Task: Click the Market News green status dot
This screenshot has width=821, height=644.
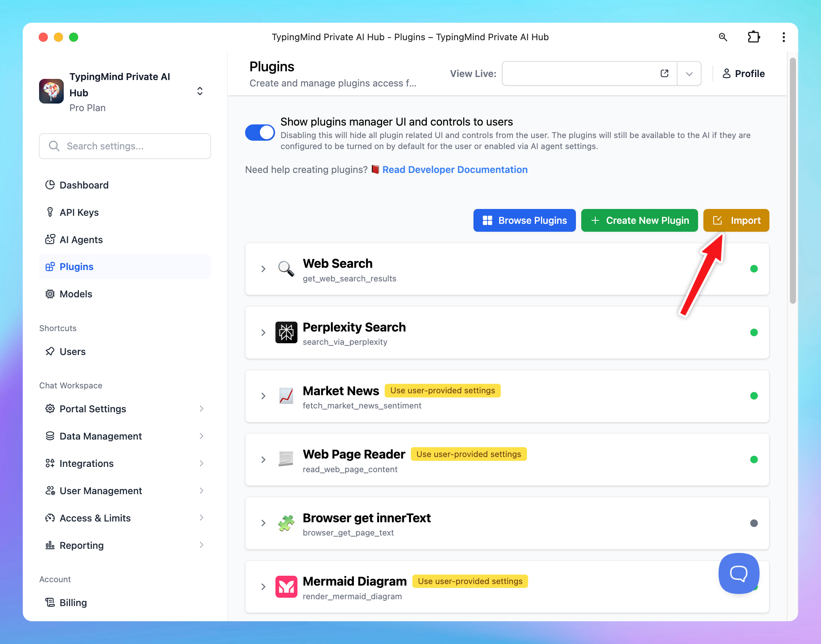Action: point(754,396)
